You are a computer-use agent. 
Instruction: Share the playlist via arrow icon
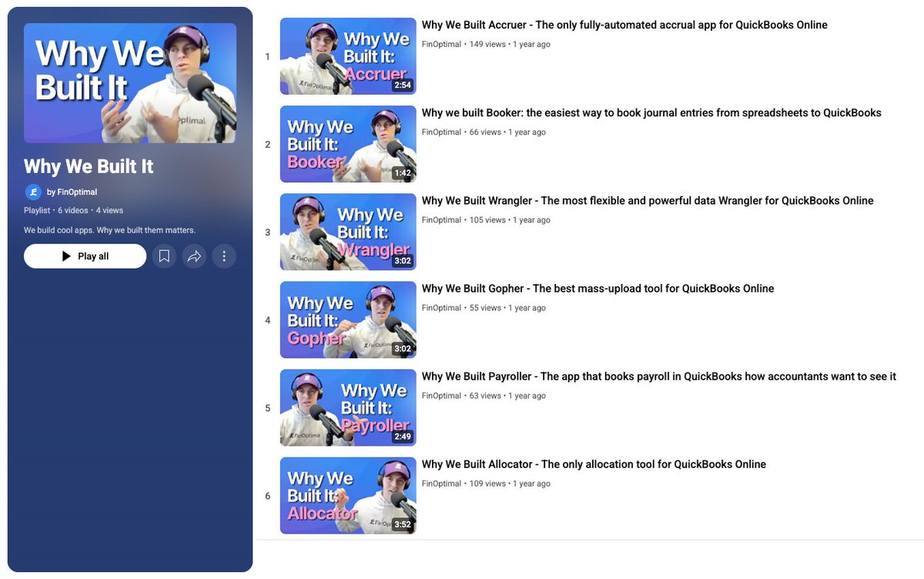(x=194, y=256)
